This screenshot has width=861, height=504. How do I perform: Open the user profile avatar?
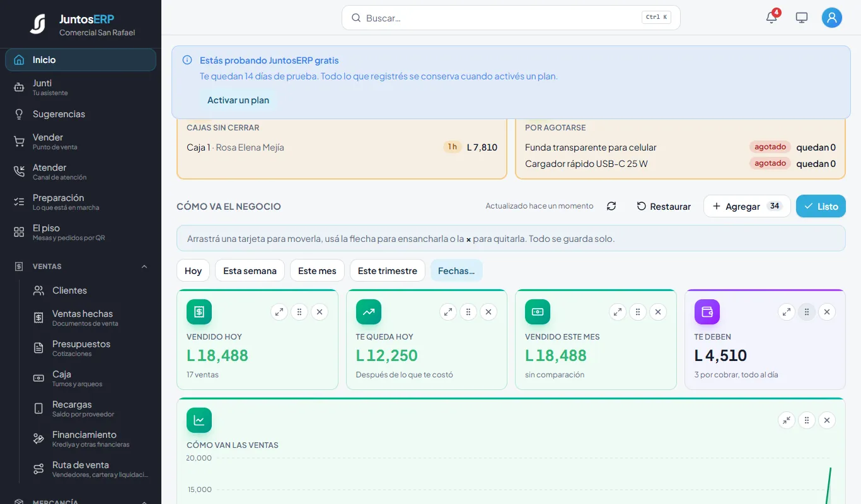tap(832, 18)
